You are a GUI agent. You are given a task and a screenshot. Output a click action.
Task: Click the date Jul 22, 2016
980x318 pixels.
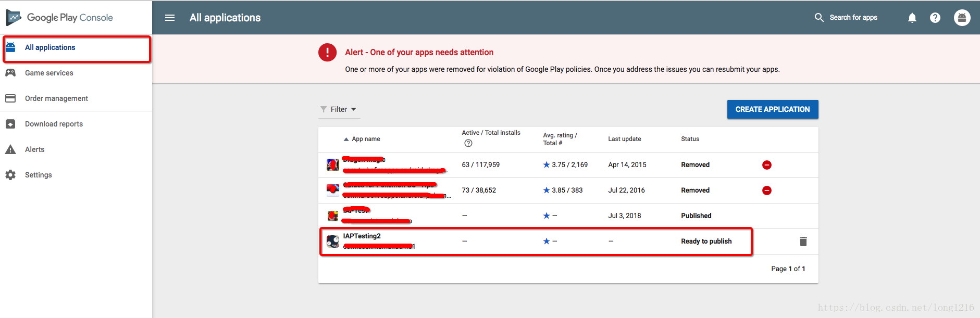(x=626, y=190)
